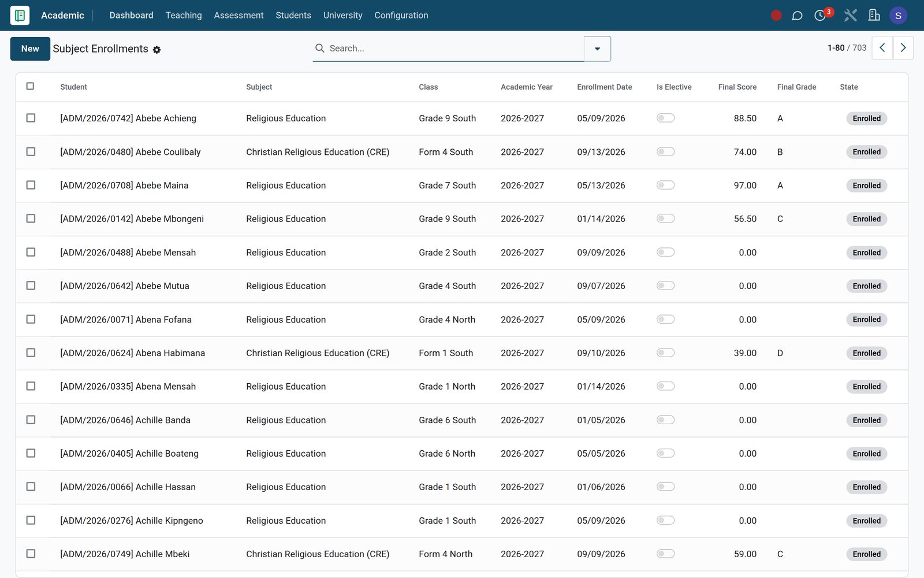Open the Academic app home icon
This screenshot has width=924, height=578.
click(20, 15)
